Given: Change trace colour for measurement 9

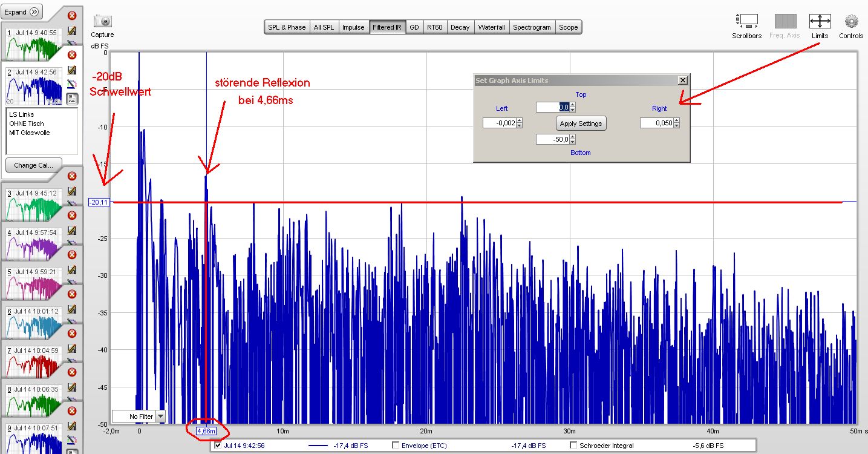Looking at the screenshot, I should click(72, 440).
